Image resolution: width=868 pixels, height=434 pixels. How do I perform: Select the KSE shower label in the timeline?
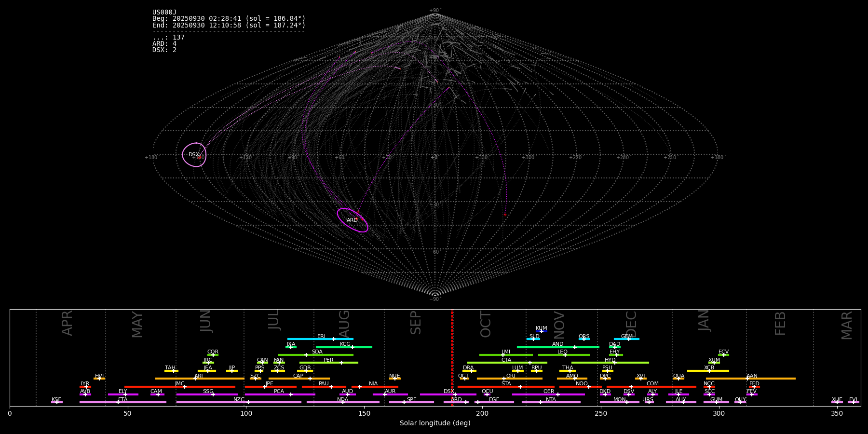click(56, 400)
